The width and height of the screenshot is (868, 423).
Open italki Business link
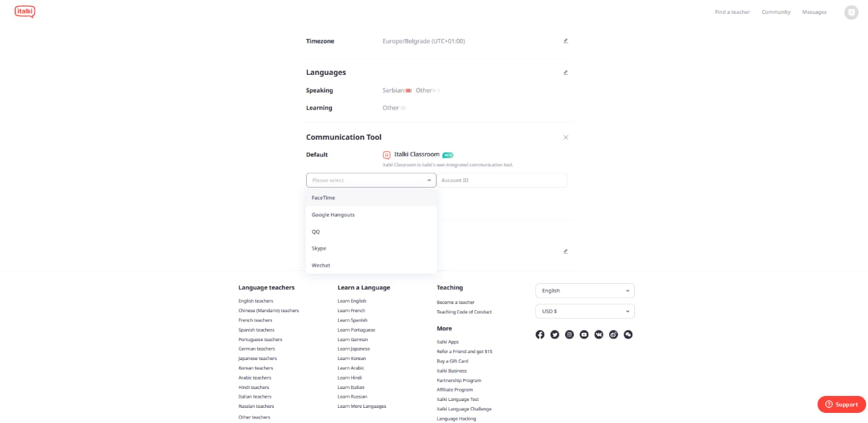(452, 371)
